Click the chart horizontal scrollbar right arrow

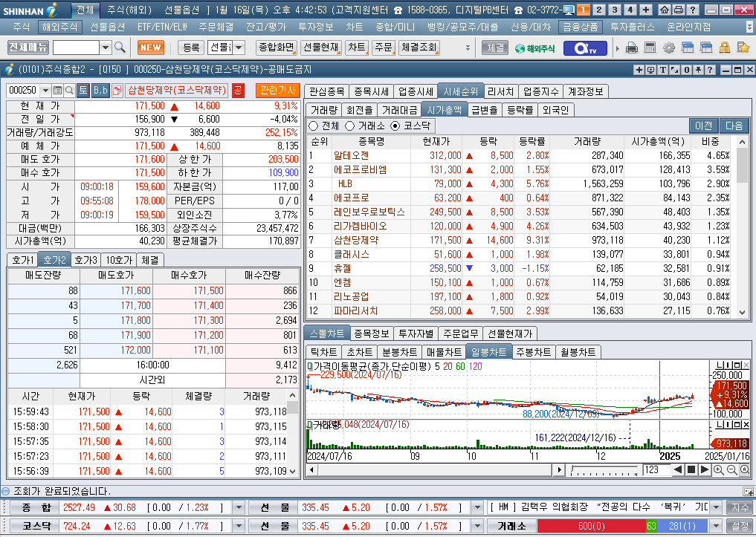559,469
